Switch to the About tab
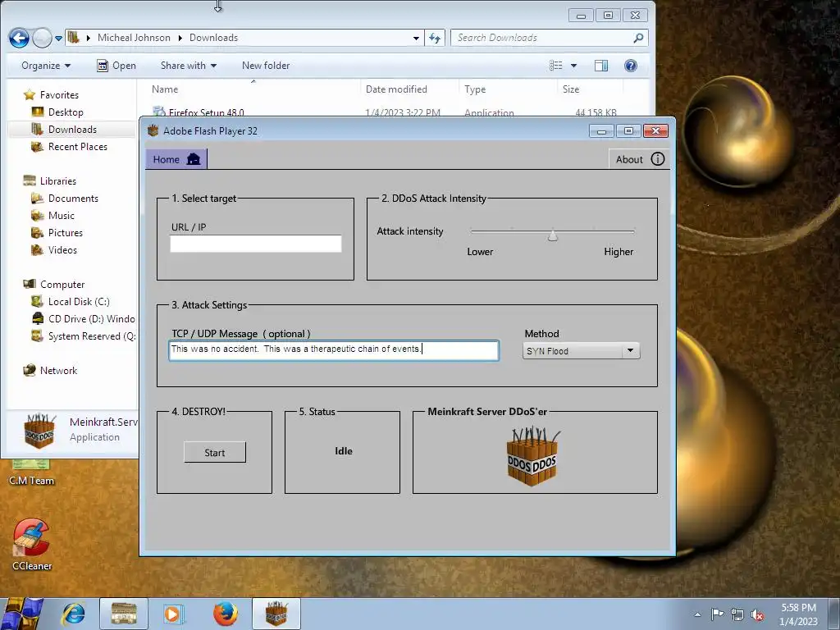The height and width of the screenshot is (630, 840). 639,159
